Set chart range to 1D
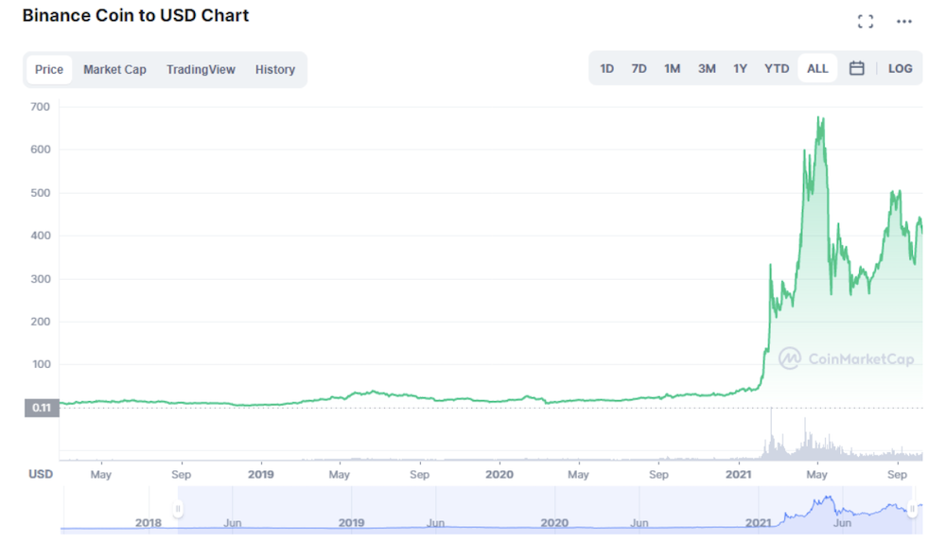 click(607, 69)
